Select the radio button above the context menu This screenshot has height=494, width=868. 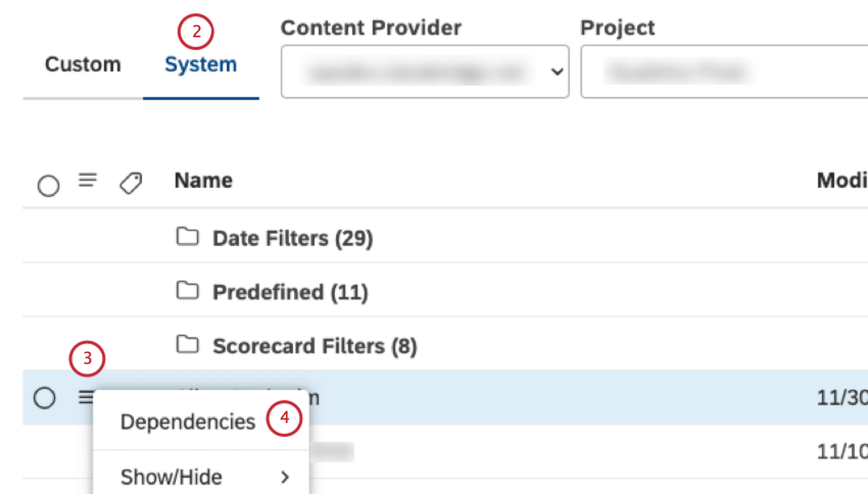(45, 397)
